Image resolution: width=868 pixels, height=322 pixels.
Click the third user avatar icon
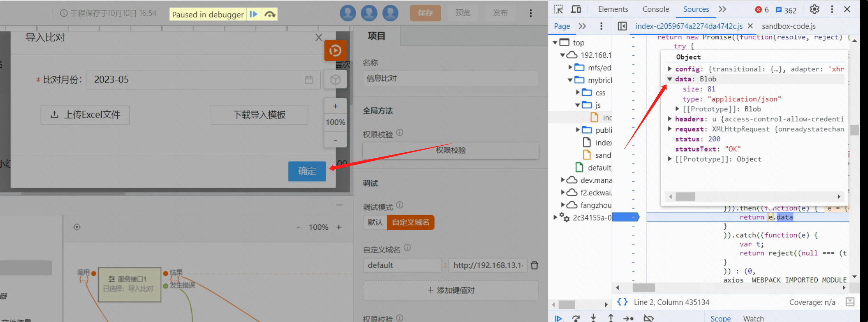390,13
